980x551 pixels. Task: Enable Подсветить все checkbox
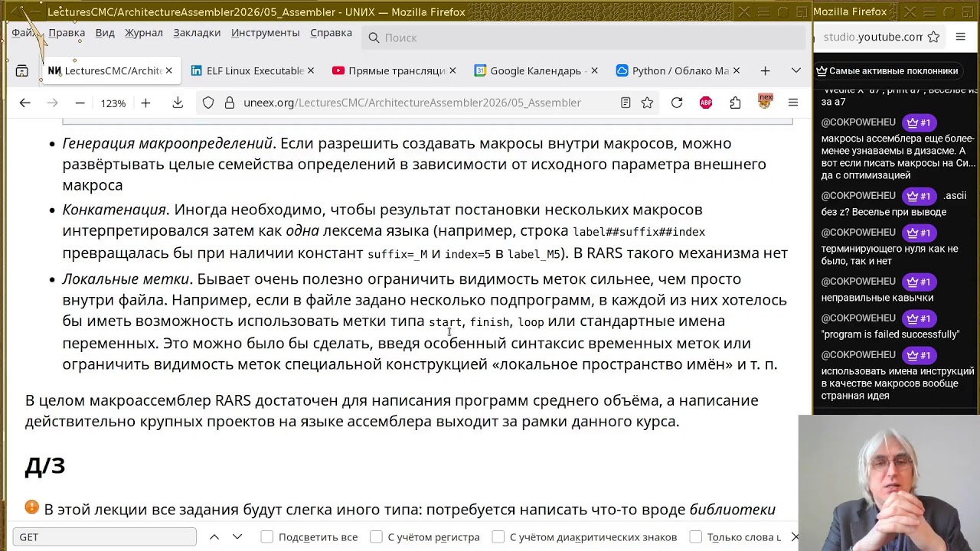point(267,536)
